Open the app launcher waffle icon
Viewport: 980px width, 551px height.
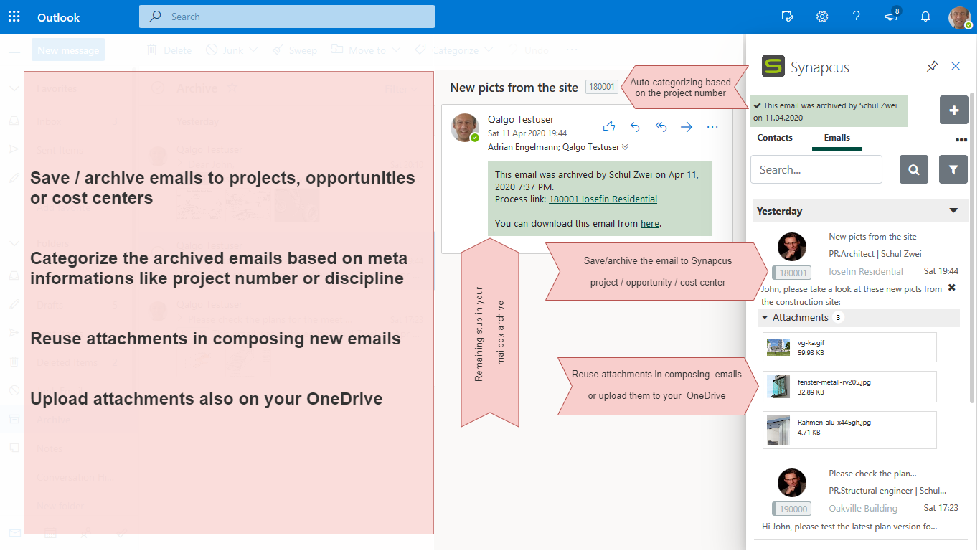pos(14,17)
